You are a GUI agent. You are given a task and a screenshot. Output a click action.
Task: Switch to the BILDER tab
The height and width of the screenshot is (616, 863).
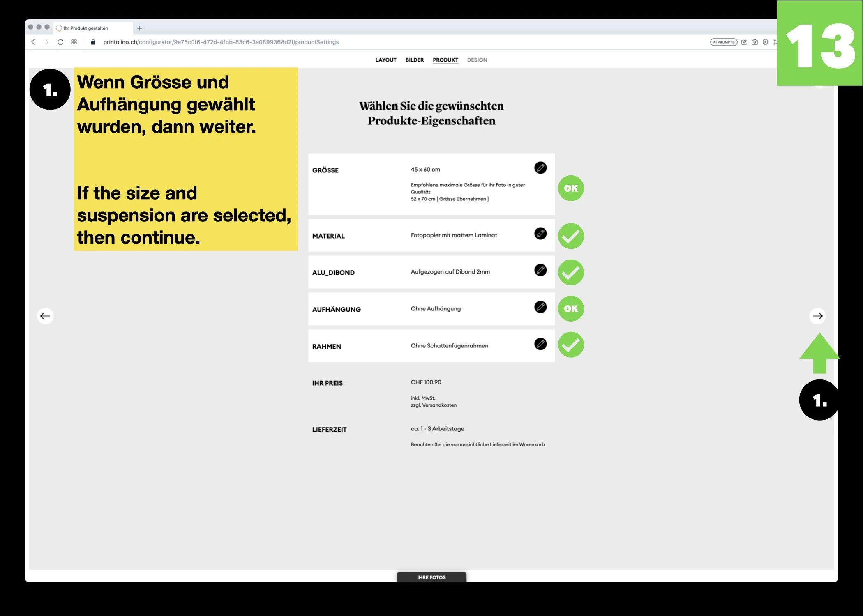point(414,60)
